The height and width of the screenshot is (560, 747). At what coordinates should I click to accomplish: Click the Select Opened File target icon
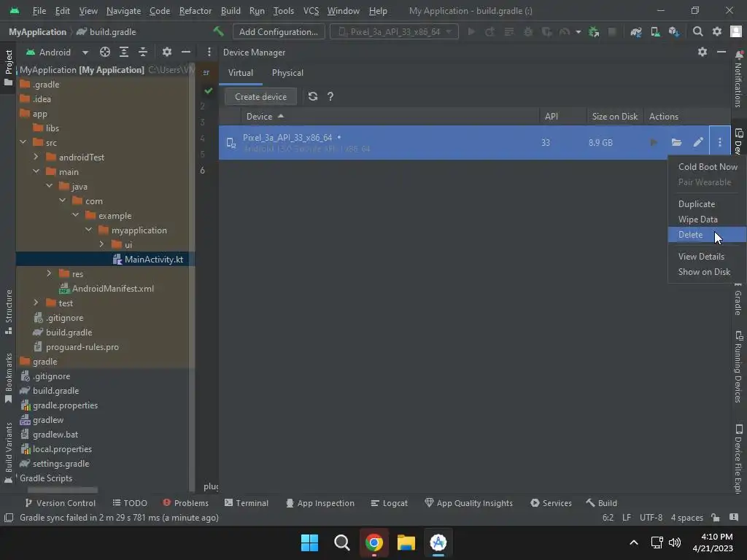(105, 52)
